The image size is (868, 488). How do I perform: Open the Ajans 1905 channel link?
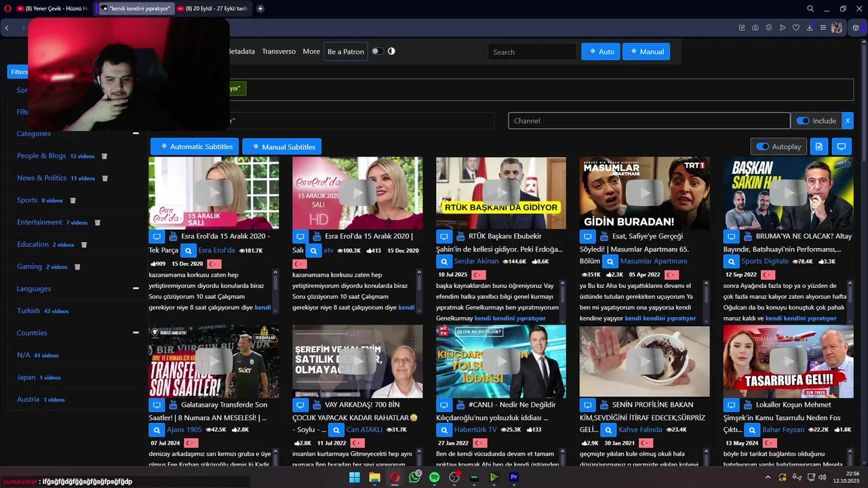tap(184, 430)
